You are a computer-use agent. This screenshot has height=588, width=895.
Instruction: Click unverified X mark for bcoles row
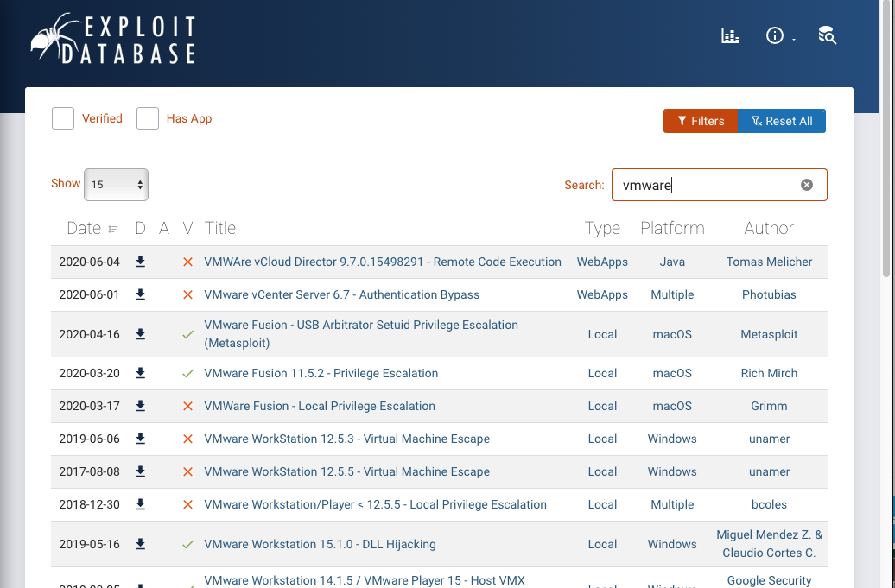click(187, 505)
